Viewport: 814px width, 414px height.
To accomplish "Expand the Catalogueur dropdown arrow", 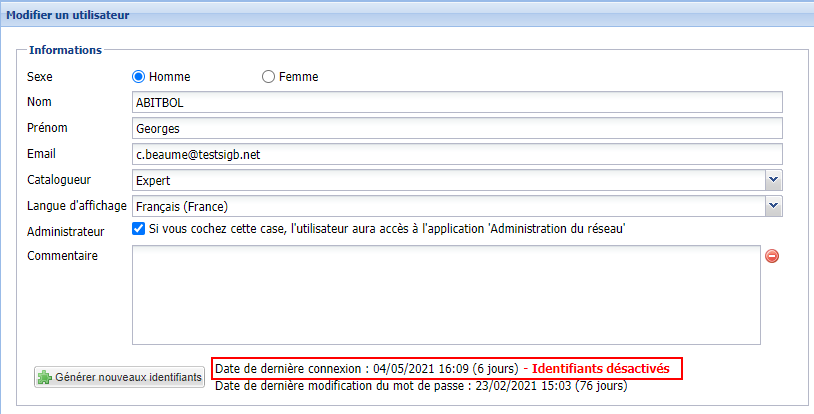I will tap(773, 180).
